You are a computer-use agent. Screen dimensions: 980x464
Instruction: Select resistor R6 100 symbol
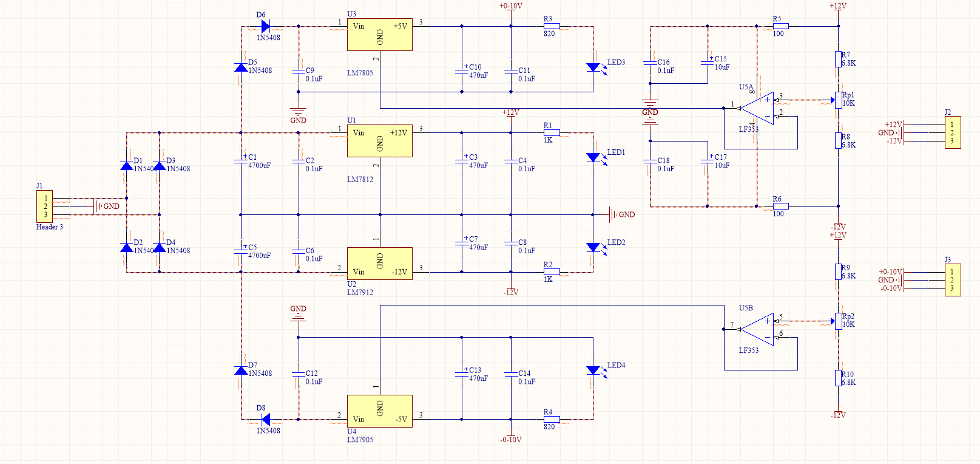(x=780, y=206)
